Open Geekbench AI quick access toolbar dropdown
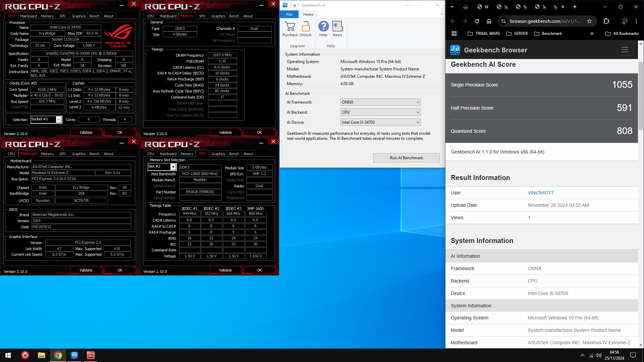 (x=294, y=5)
